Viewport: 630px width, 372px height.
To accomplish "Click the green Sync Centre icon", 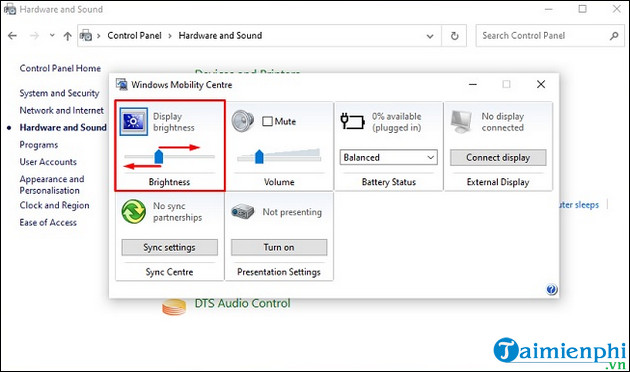I will coord(133,211).
